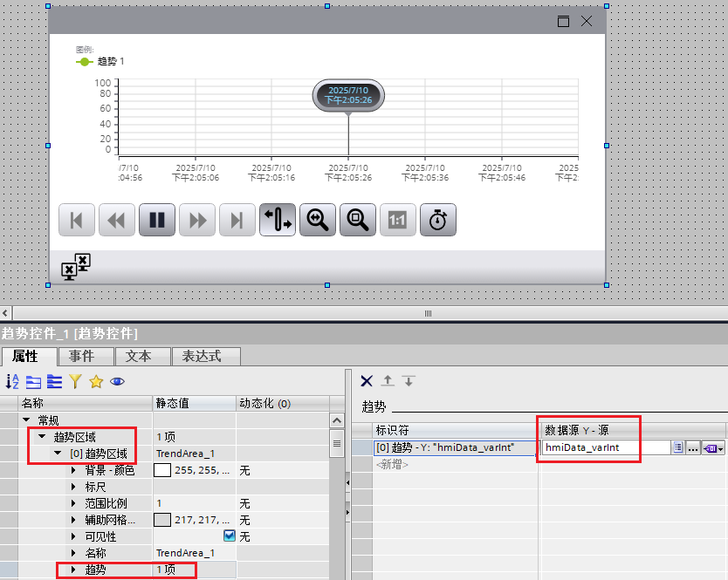
Task: Toggle the eye icon in properties toolbar
Action: [x=117, y=381]
